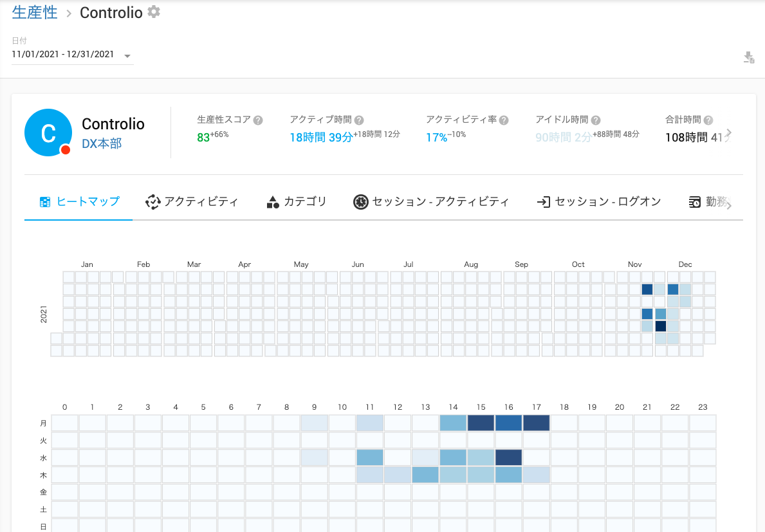Select the darkest navy cell in 2021 calendar heatmap
Screen dimensions: 765x532
point(660,326)
